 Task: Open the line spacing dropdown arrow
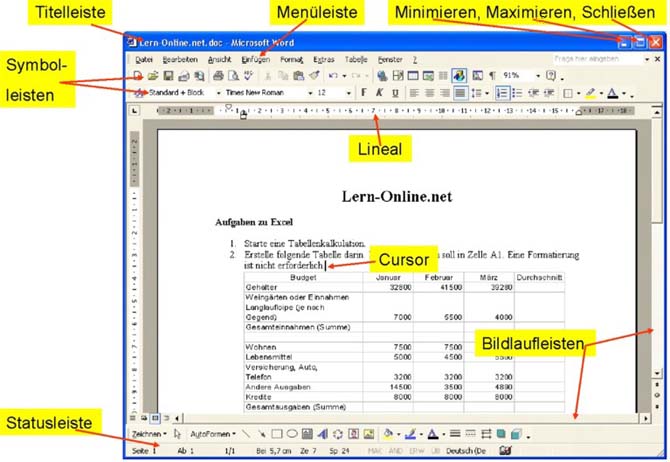coord(487,93)
